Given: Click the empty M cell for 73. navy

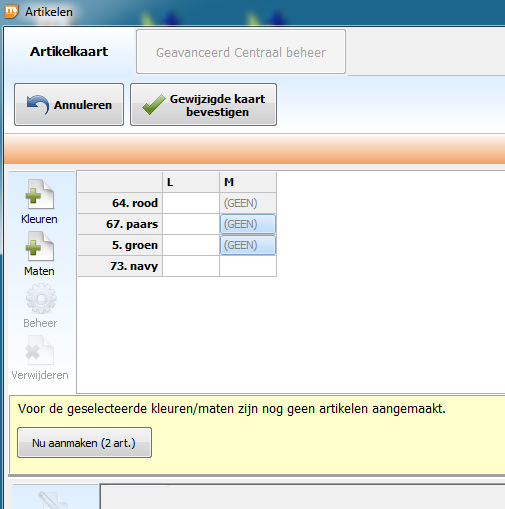Looking at the screenshot, I should [248, 266].
